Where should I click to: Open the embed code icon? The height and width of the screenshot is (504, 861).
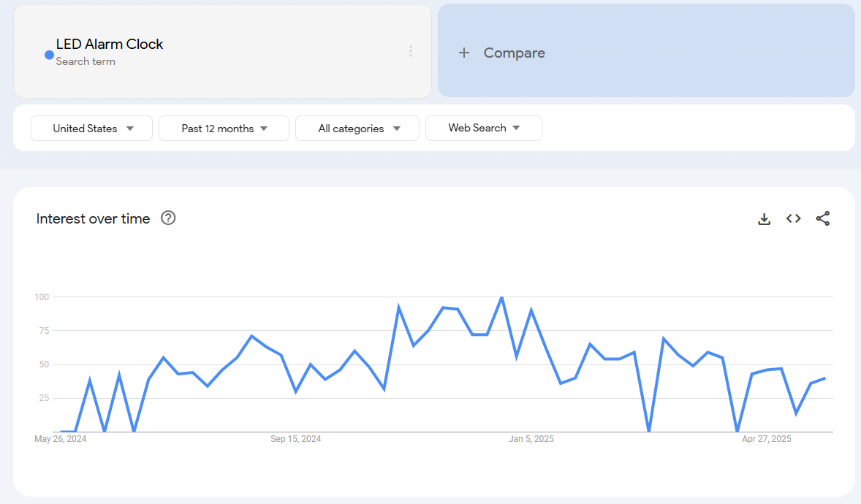(x=793, y=218)
